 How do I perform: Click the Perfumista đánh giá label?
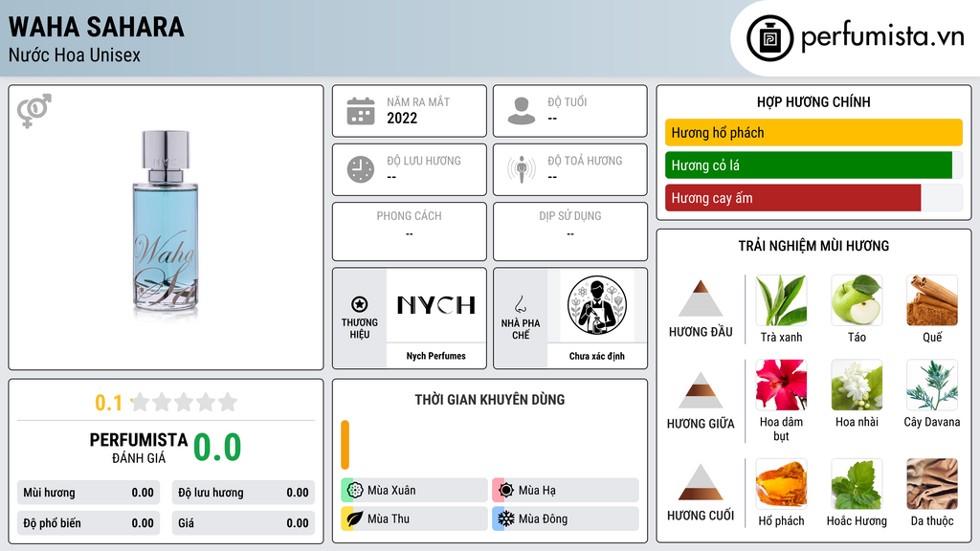[x=139, y=448]
